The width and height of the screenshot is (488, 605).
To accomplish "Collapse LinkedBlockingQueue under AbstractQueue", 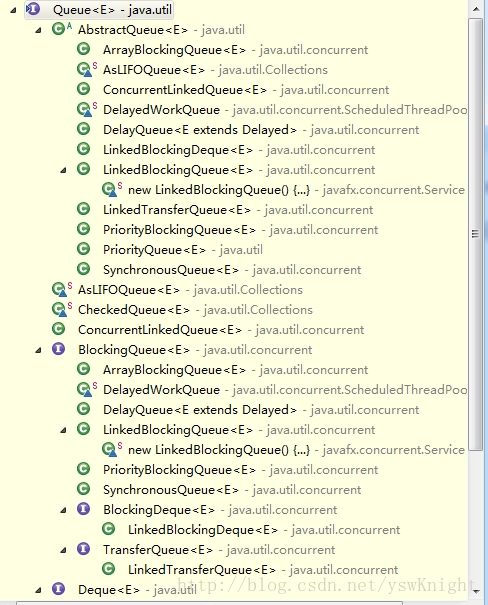I will pyautogui.click(x=63, y=171).
